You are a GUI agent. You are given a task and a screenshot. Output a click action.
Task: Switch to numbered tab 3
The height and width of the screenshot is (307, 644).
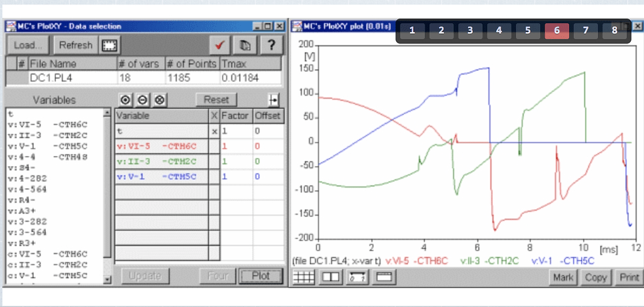pos(470,30)
